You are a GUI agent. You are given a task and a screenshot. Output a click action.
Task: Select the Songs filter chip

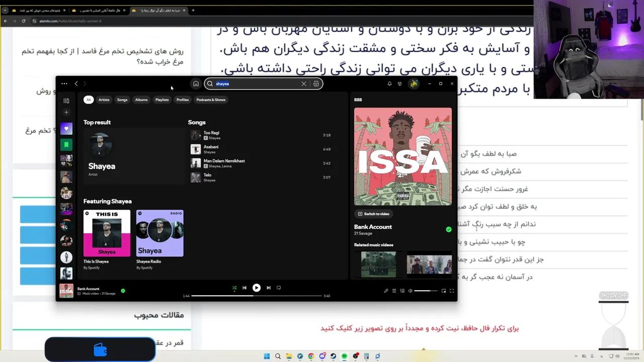click(122, 100)
